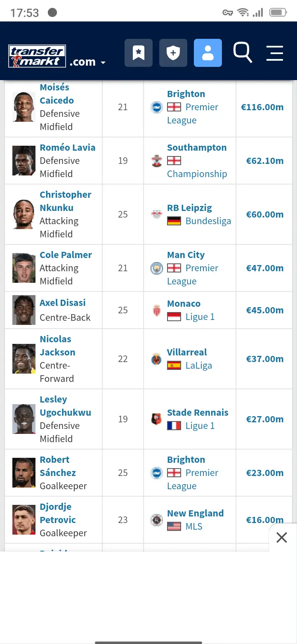Viewport: 297px width, 644px height.
Task: Click the RB Leipzig club crest
Action: 157,214
